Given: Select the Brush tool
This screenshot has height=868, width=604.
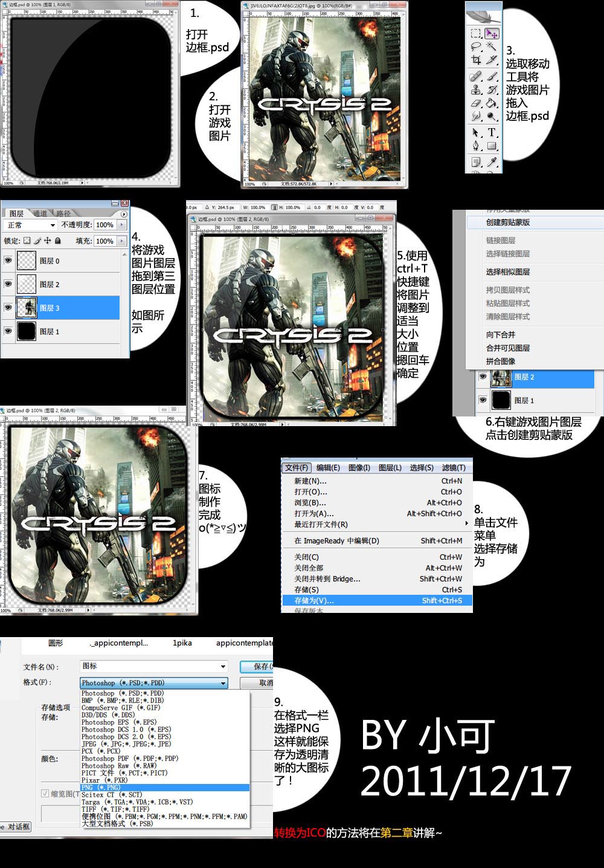Looking at the screenshot, I should 492,77.
